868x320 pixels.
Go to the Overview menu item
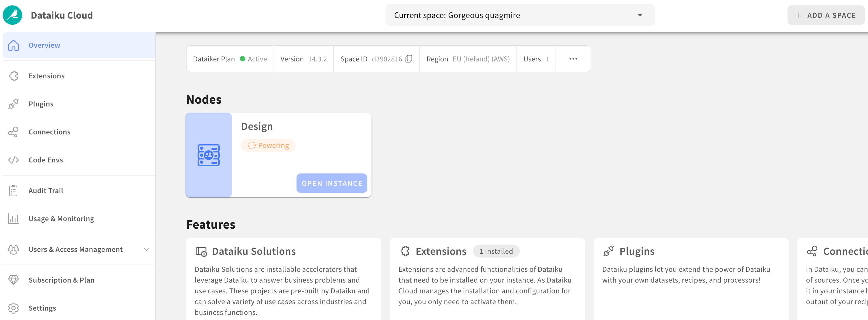pos(44,45)
